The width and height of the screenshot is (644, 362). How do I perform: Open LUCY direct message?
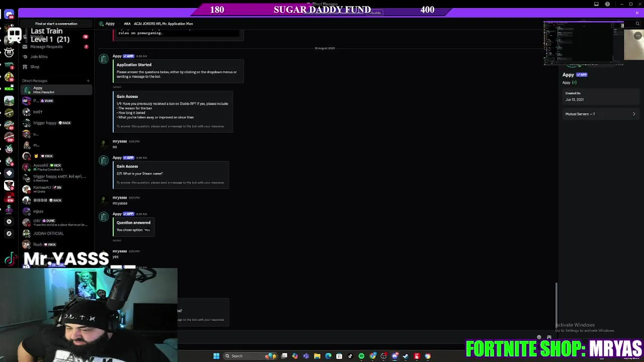[x=56, y=112]
